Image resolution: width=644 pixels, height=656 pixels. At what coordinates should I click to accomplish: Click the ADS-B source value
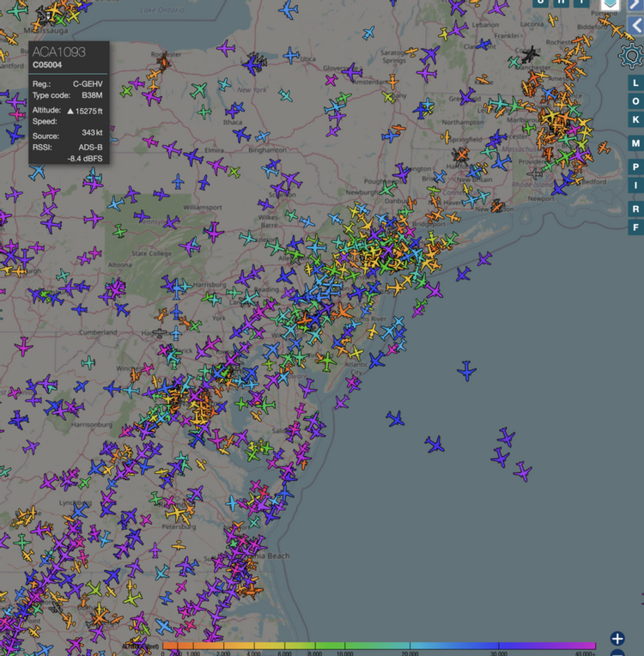coord(90,148)
